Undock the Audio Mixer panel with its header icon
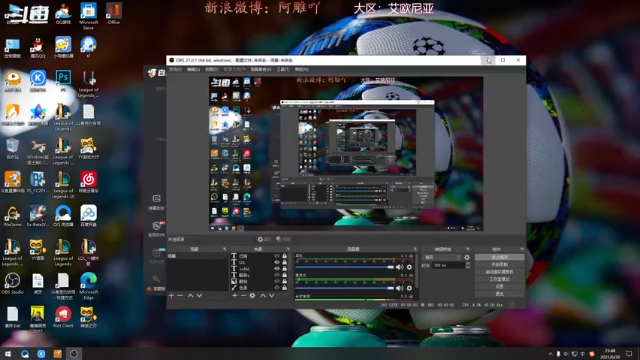This screenshot has width=640, height=360. pos(416,249)
